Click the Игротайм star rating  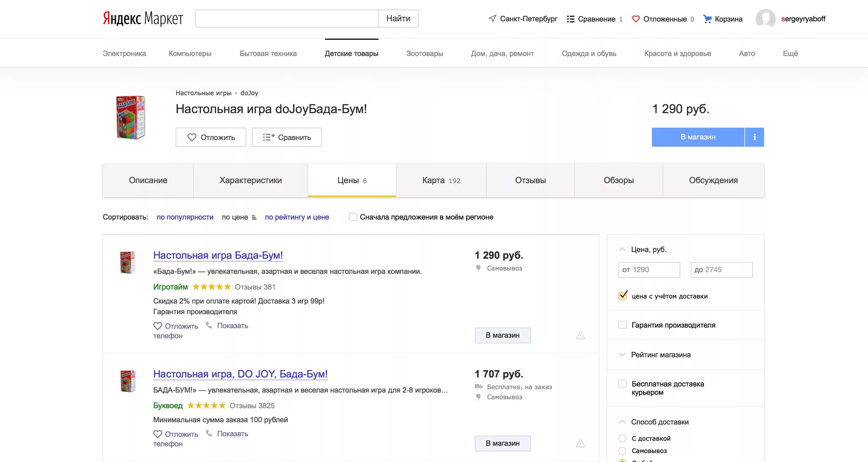[x=211, y=287]
